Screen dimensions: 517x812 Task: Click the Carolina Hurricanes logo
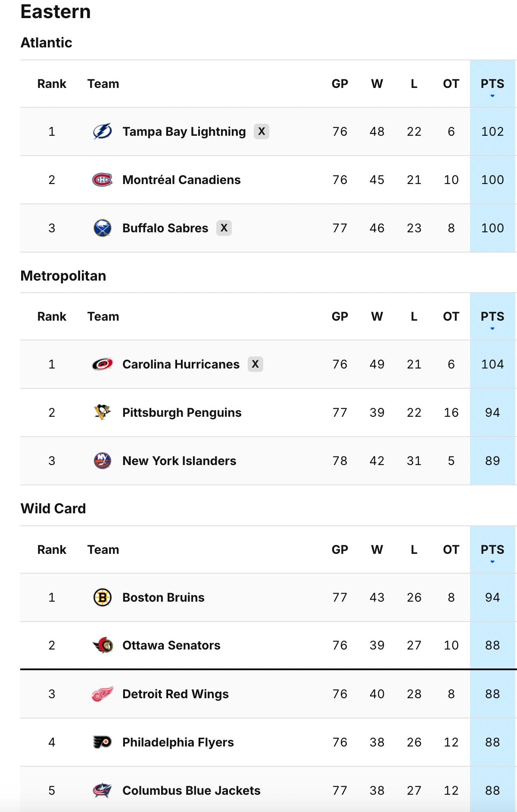(102, 364)
